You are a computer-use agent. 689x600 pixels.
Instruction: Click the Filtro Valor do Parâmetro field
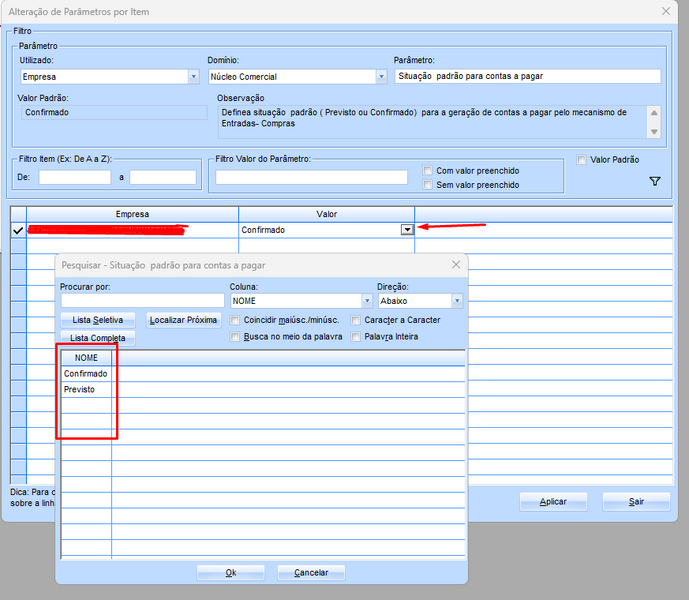(311, 177)
